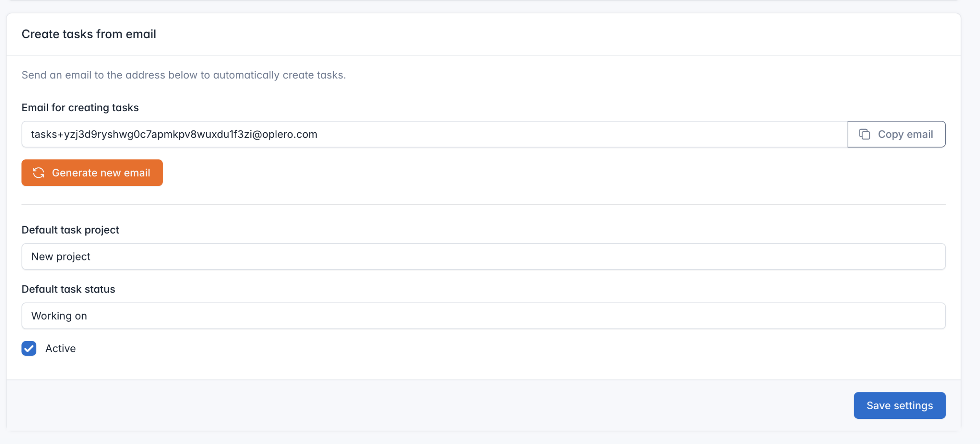Image resolution: width=980 pixels, height=444 pixels.
Task: Click the Active checkbox label text
Action: point(60,348)
